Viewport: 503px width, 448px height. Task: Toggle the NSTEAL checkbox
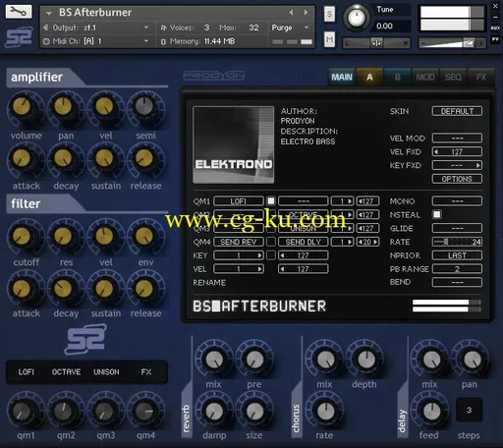[437, 214]
